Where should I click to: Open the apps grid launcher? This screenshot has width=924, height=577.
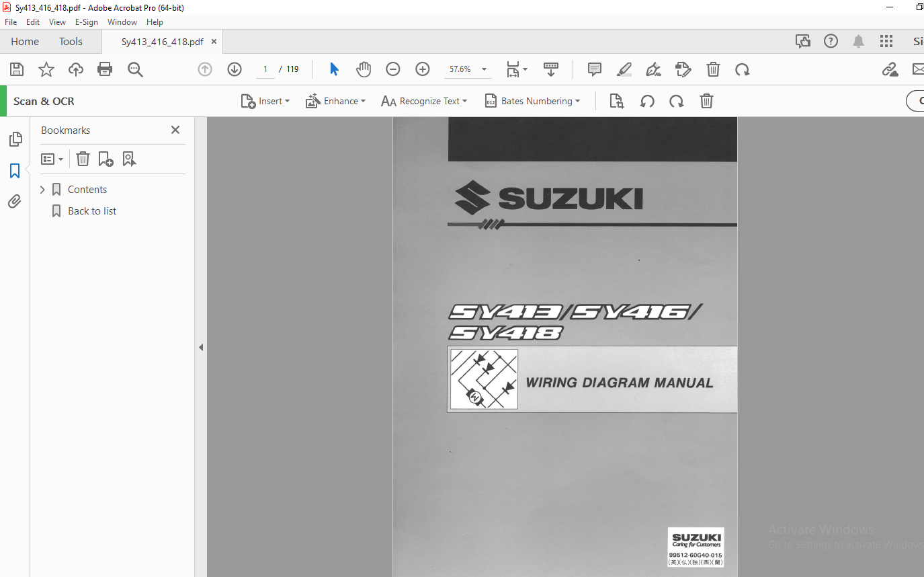click(886, 42)
